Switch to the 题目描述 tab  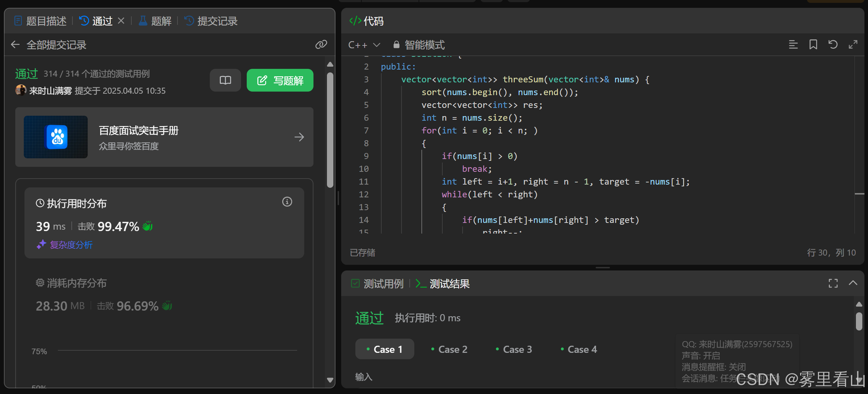pos(40,21)
